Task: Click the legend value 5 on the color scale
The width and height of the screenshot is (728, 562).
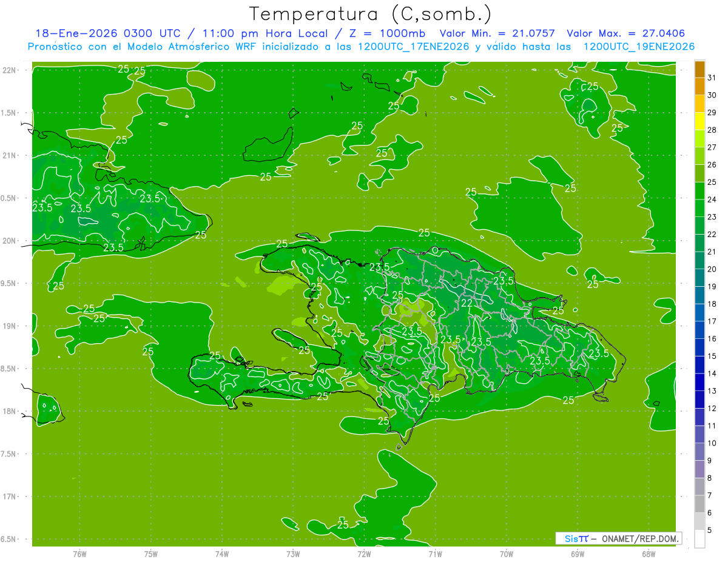Action: (710, 530)
